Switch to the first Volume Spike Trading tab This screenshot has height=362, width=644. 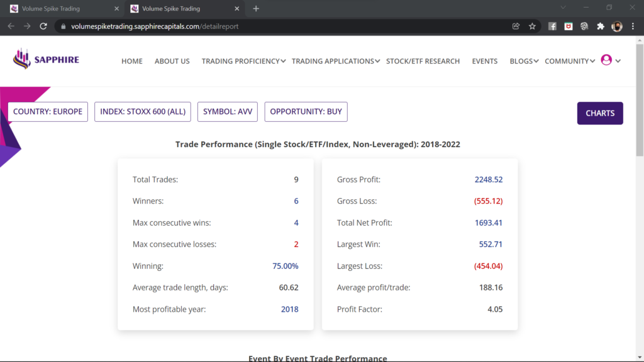tap(60, 9)
